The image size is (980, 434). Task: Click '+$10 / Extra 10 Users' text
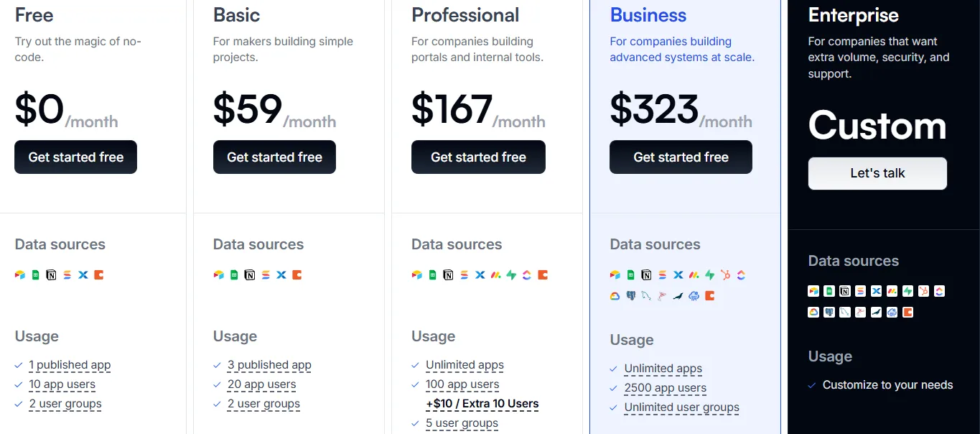click(482, 404)
